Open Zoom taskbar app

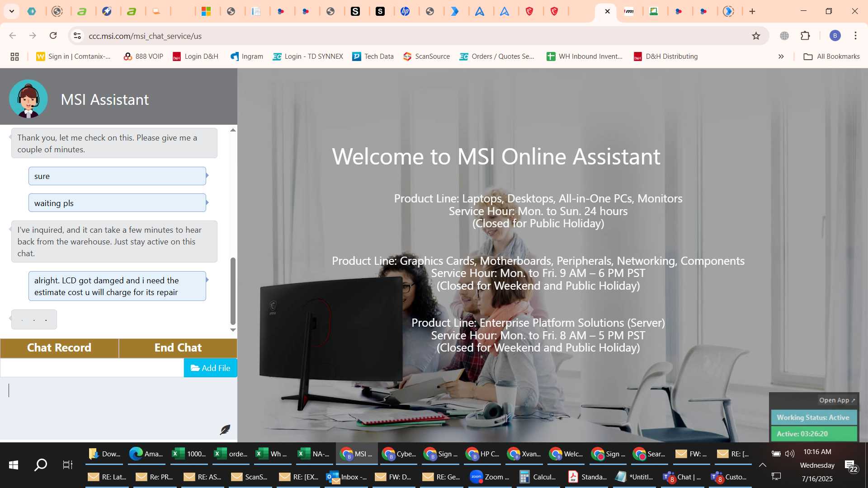(x=490, y=477)
